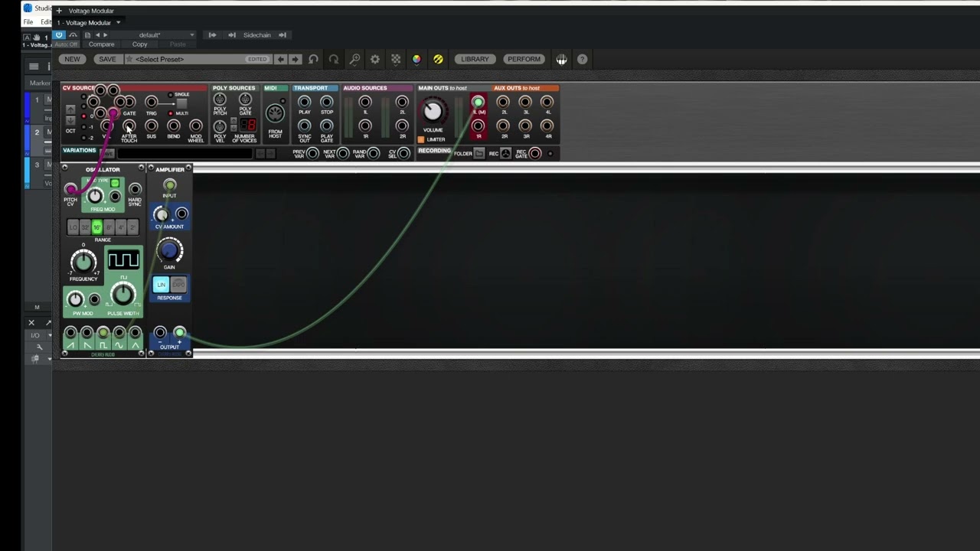Image resolution: width=980 pixels, height=551 pixels.
Task: Open the zoom magnifier tool
Action: click(x=354, y=59)
